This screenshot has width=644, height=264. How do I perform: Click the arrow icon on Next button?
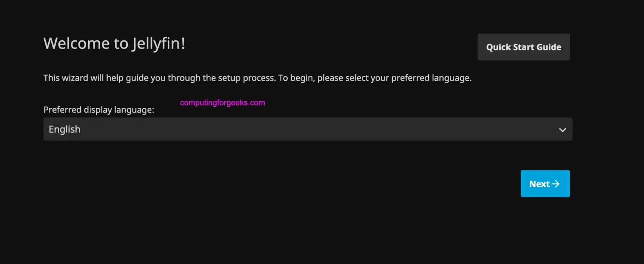pos(556,184)
